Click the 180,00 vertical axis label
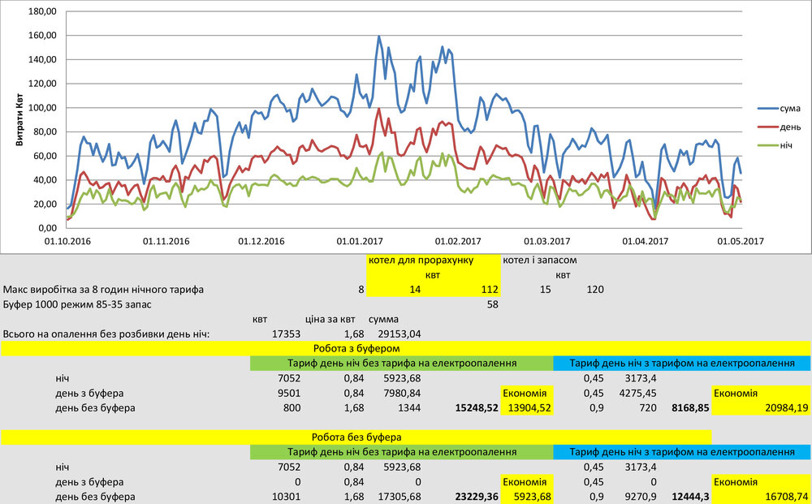Screen dimensions: 812x504 pos(41,12)
